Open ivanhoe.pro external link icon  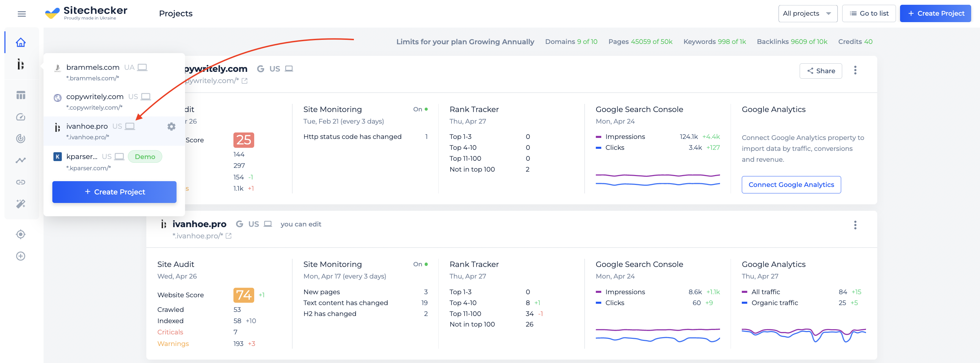(x=229, y=236)
